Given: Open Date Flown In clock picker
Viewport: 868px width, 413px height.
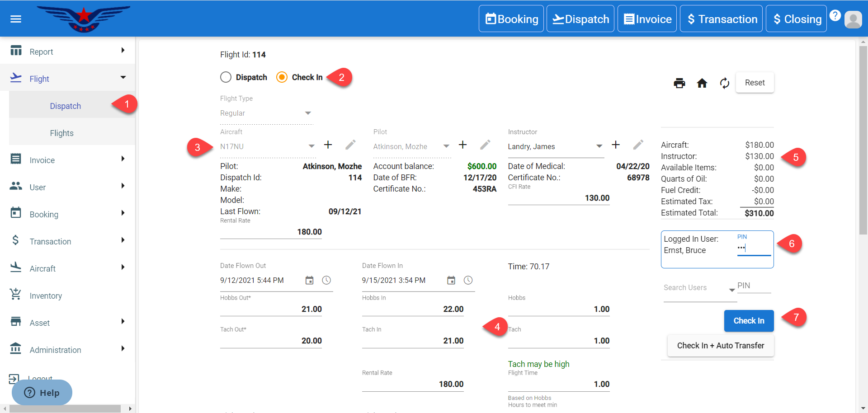Looking at the screenshot, I should [468, 280].
